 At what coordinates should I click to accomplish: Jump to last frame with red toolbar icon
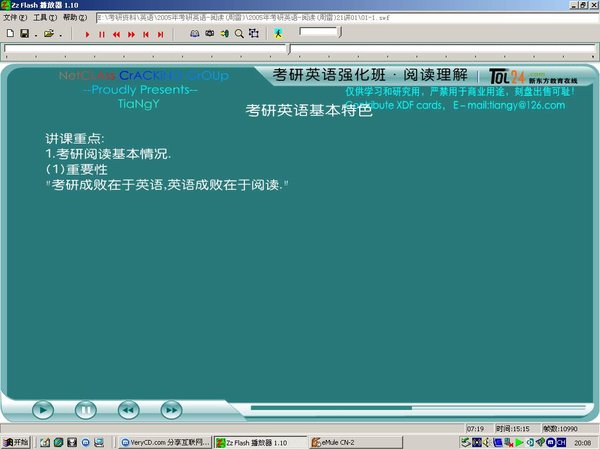click(160, 34)
